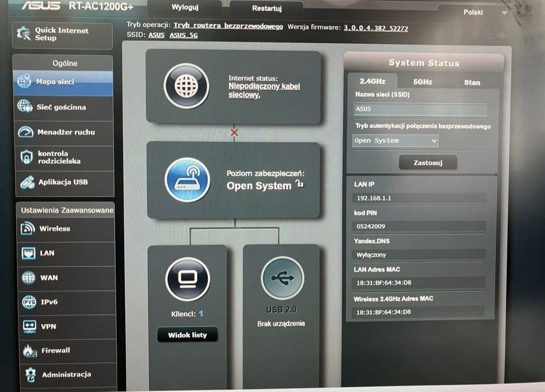Switch to the Stan tab

click(472, 82)
